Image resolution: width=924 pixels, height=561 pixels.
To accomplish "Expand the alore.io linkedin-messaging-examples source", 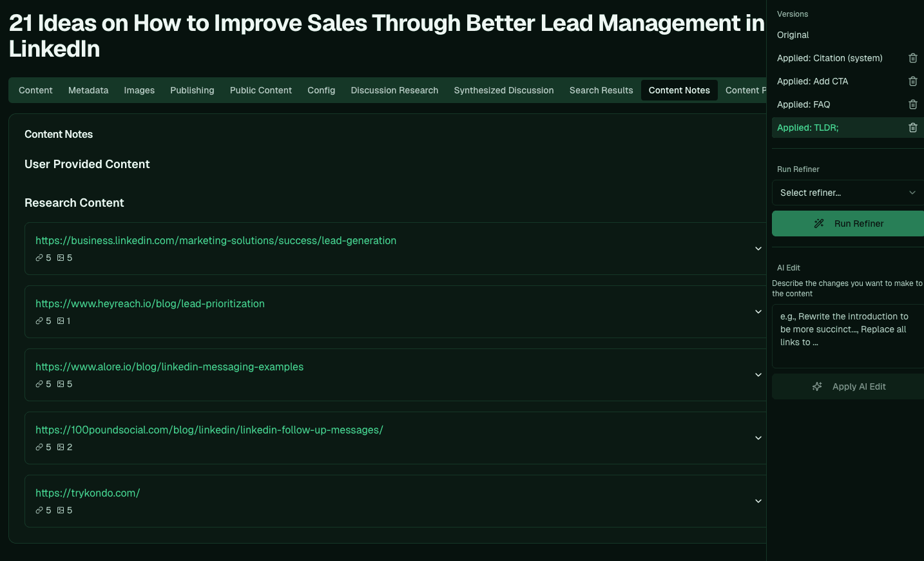I will coord(758,375).
